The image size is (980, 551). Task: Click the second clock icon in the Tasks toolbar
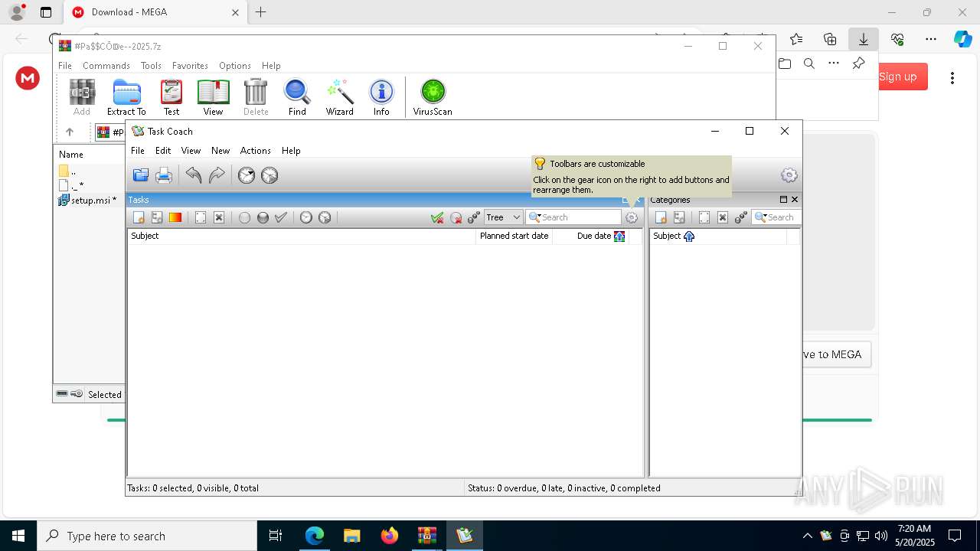click(325, 217)
